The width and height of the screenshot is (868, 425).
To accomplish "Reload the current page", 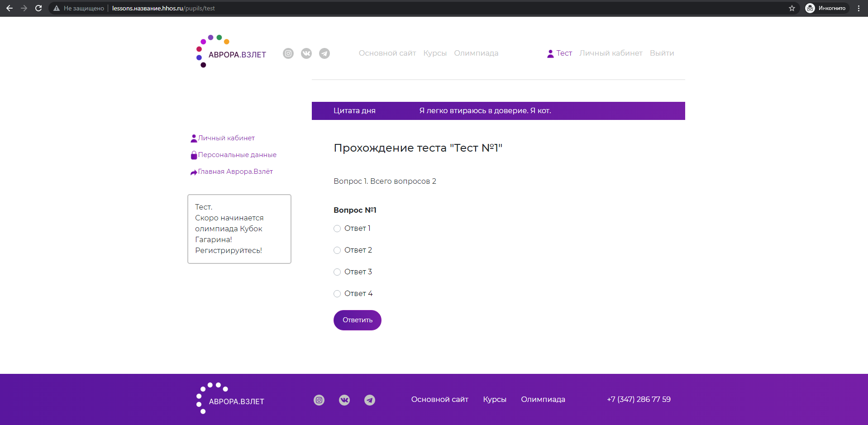I will coord(38,8).
